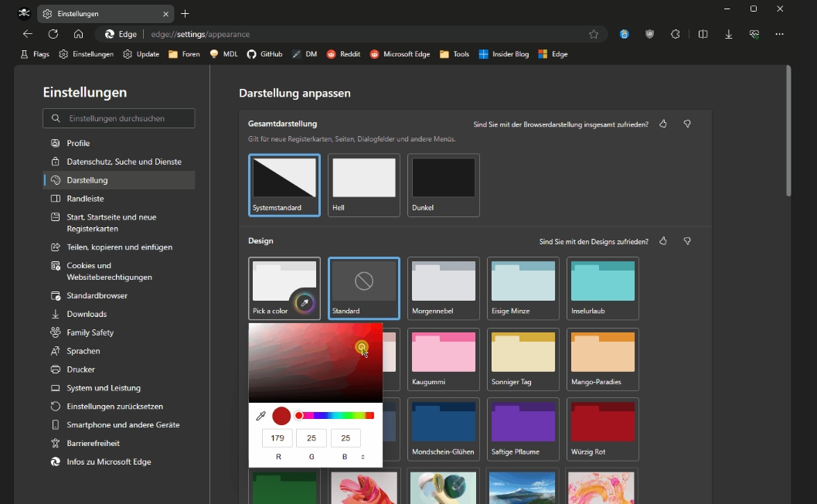Select the Würzig Rot design theme

click(603, 430)
